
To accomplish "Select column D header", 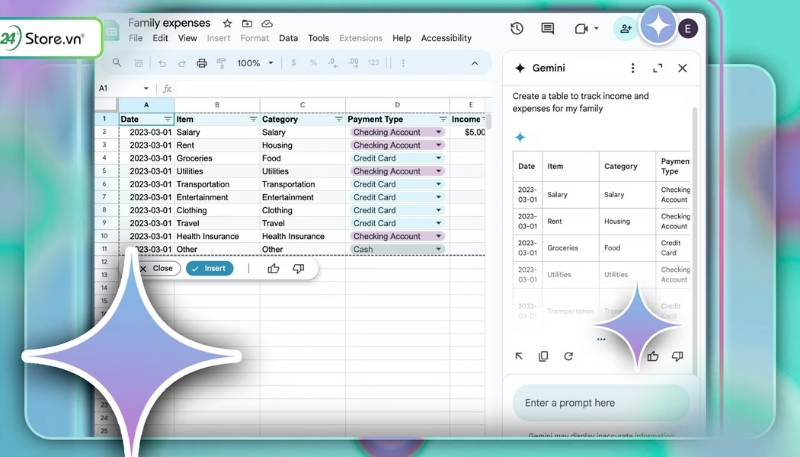I will 397,105.
